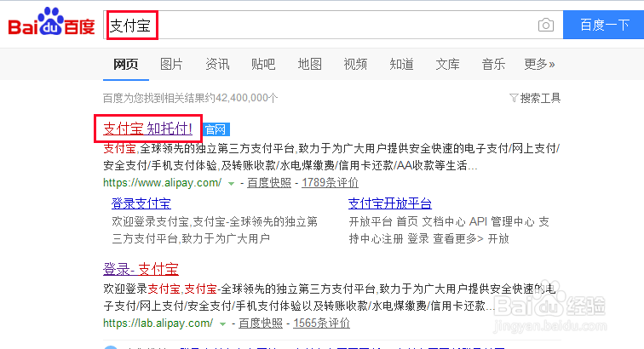Viewport: 644px width, 349px height.
Task: Go to the 贴吧 tab
Action: (263, 64)
